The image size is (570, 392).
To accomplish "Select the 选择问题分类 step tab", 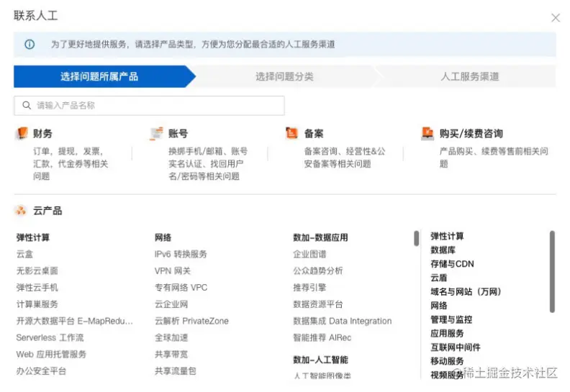I will pos(284,76).
